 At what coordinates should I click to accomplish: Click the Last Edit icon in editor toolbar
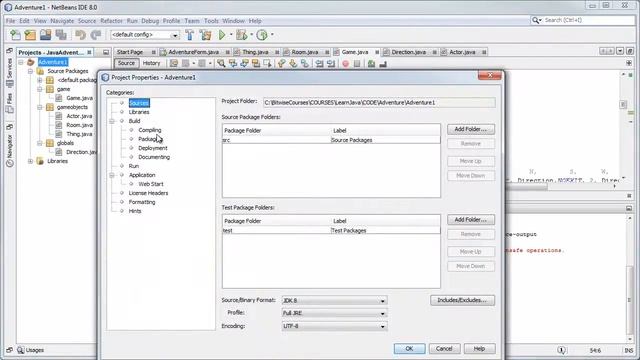point(174,64)
